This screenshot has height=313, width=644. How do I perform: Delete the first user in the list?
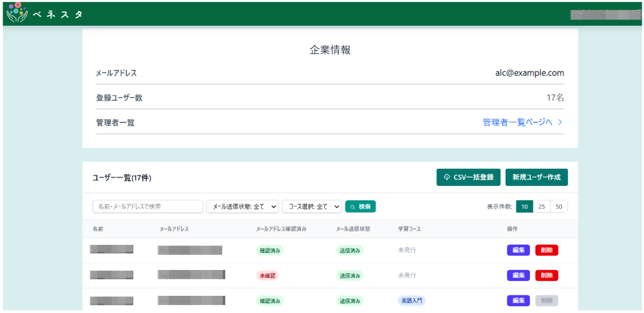pos(546,250)
